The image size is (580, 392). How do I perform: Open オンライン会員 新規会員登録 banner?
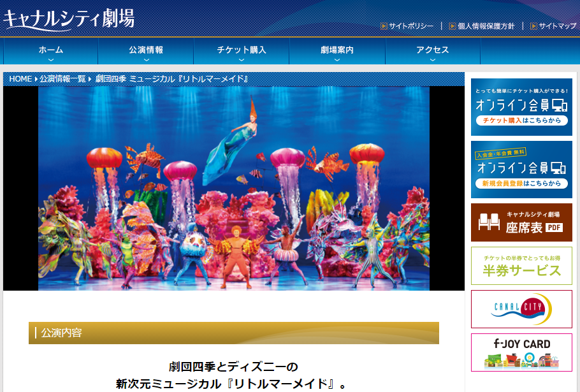point(521,170)
